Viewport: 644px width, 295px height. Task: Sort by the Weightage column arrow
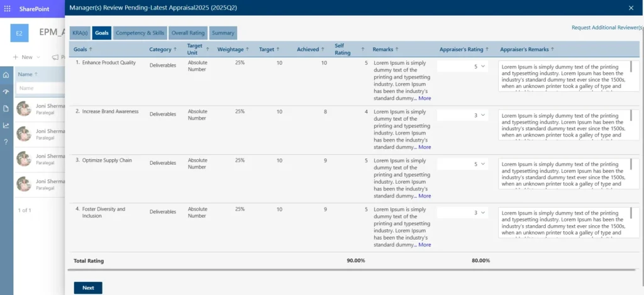point(247,49)
